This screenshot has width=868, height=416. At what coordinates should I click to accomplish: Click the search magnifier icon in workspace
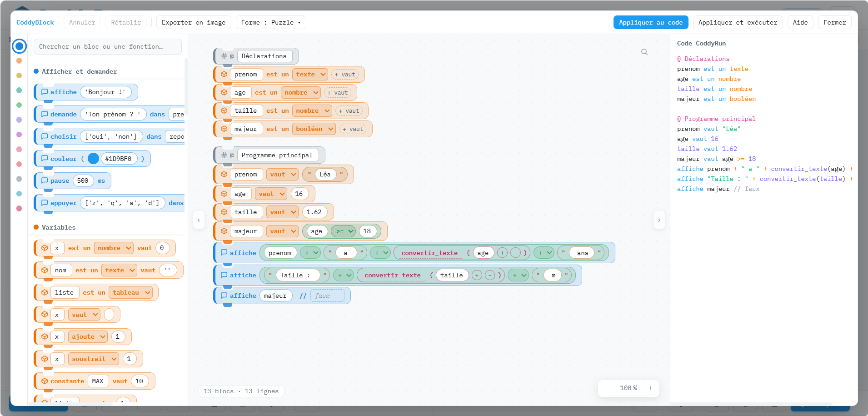tap(644, 52)
